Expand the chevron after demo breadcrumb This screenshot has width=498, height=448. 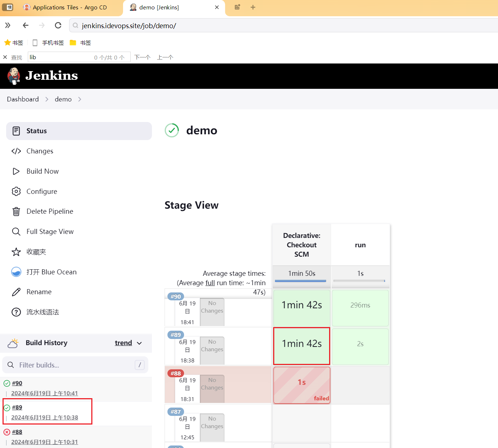80,99
